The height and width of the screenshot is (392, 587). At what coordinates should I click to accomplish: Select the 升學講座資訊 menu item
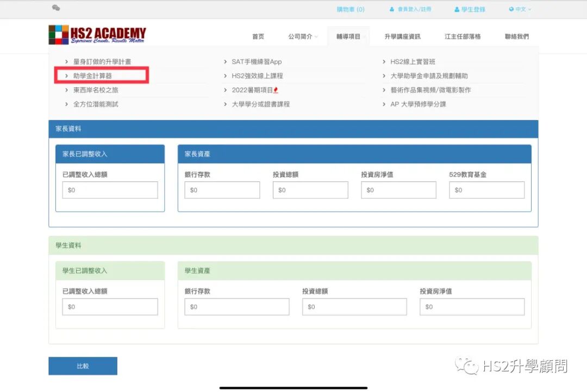click(x=402, y=36)
